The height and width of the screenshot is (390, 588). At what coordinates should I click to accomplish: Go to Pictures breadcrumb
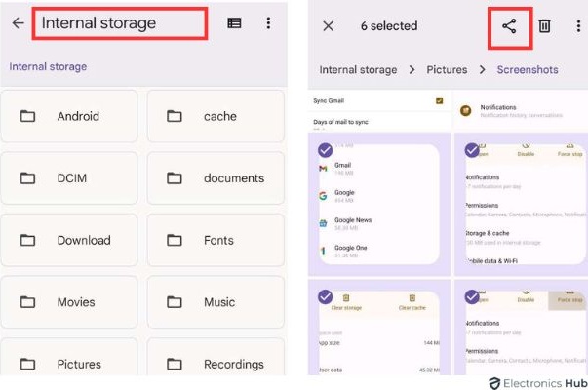(447, 70)
